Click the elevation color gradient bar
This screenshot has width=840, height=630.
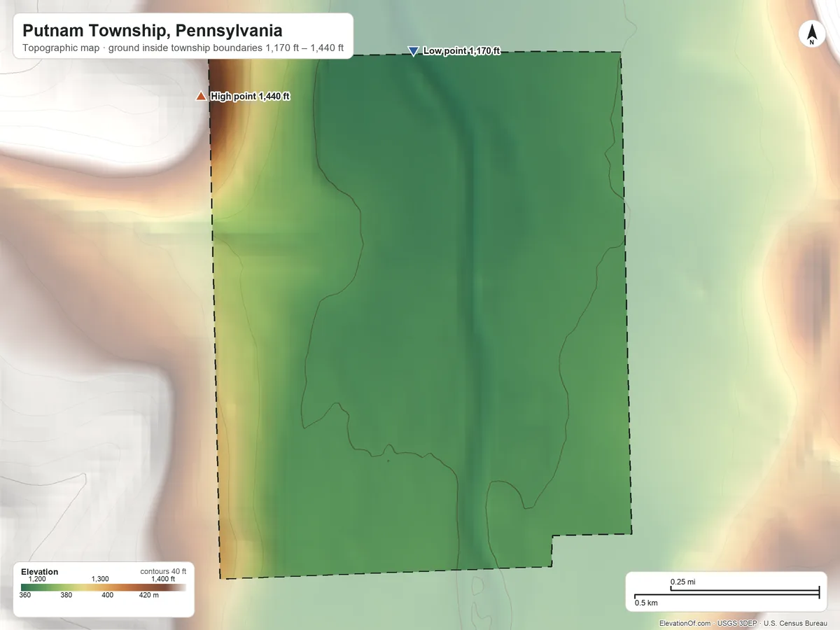click(x=104, y=587)
